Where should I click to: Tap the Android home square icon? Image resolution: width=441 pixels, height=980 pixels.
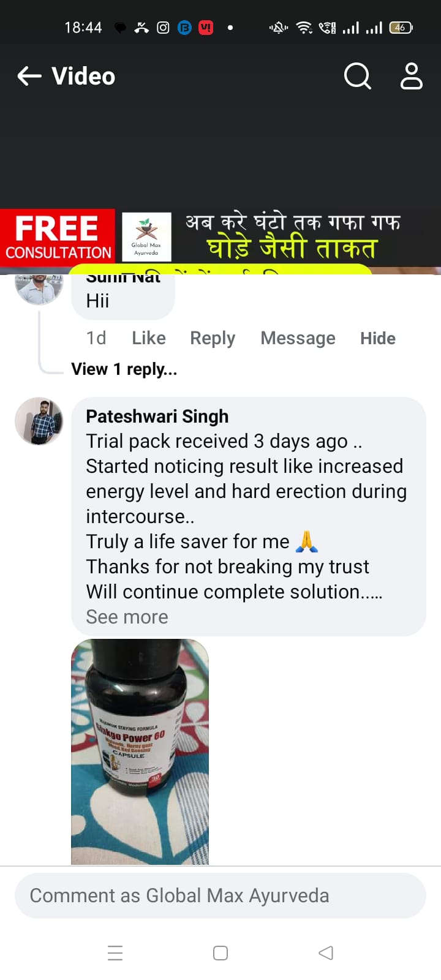[x=221, y=953]
